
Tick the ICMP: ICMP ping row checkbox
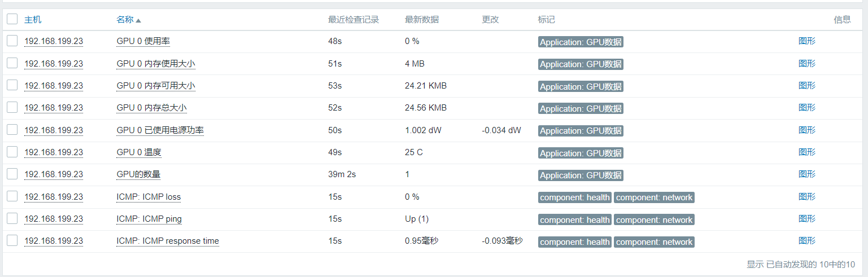point(12,219)
